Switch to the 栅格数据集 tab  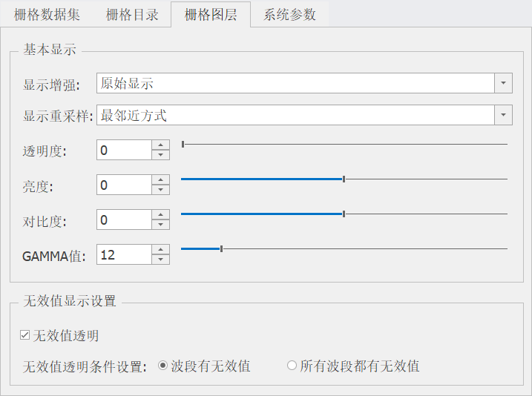[x=47, y=15]
